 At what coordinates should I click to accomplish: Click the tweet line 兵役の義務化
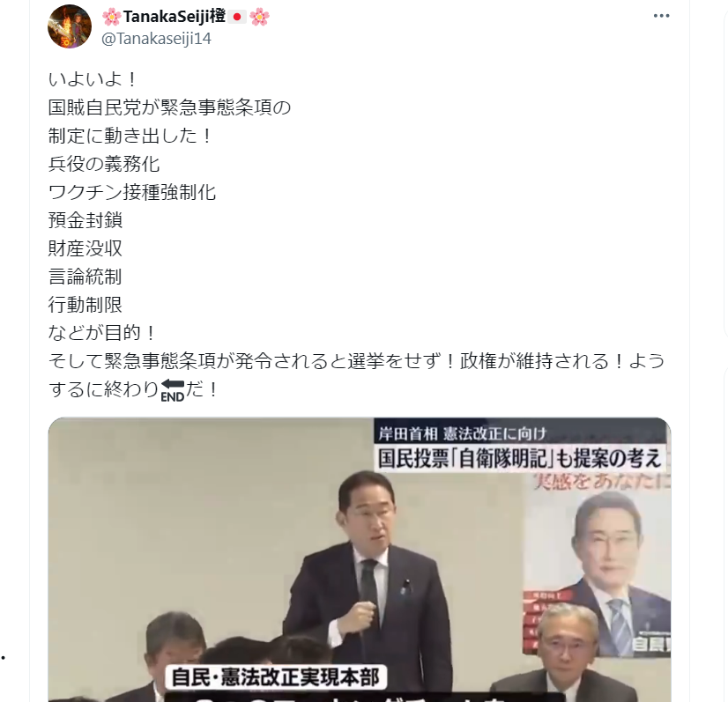click(x=104, y=164)
